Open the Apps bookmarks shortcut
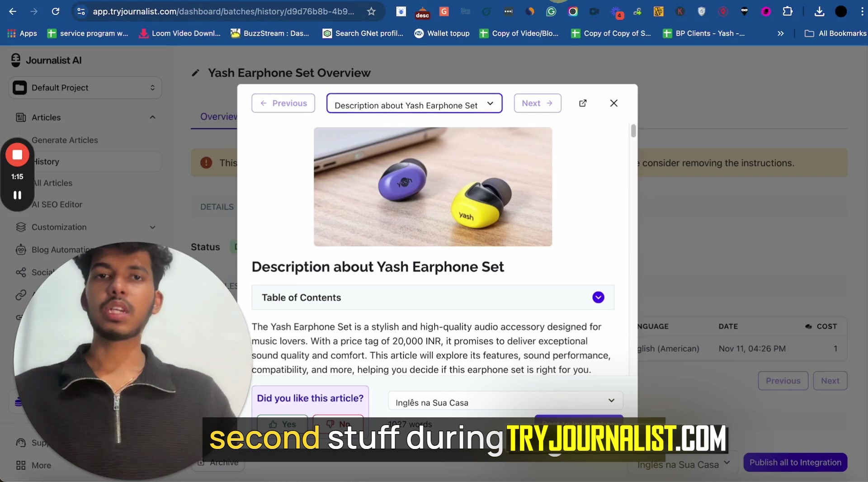 22,33
